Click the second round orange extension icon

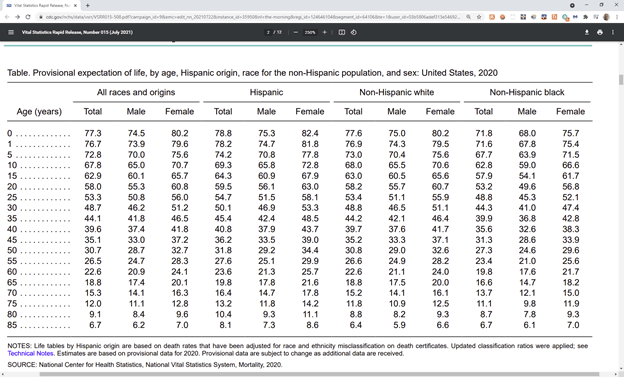(503, 17)
